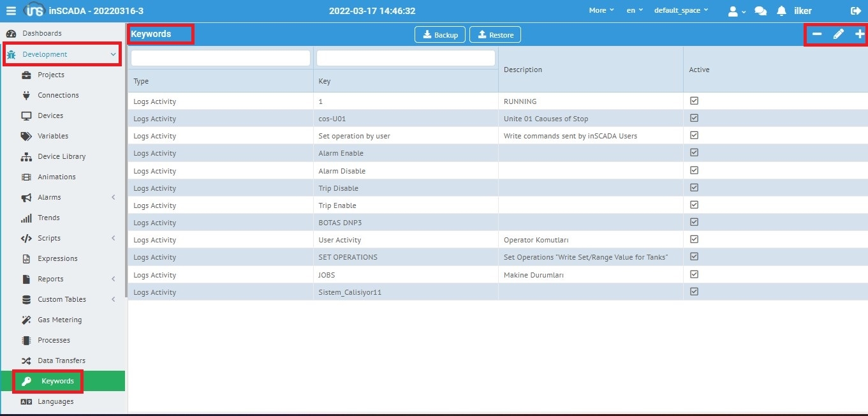868x416 pixels.
Task: Open the More dropdown
Action: pos(601,11)
